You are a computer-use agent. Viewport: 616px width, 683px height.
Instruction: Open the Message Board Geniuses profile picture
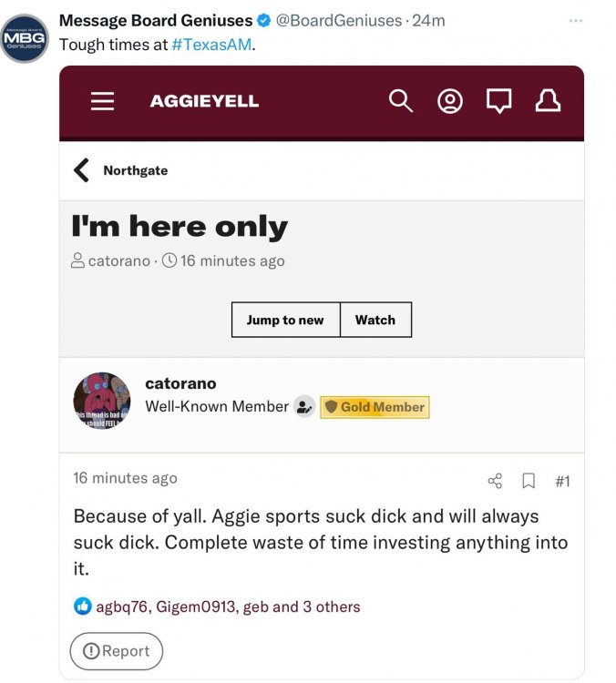click(x=25, y=38)
